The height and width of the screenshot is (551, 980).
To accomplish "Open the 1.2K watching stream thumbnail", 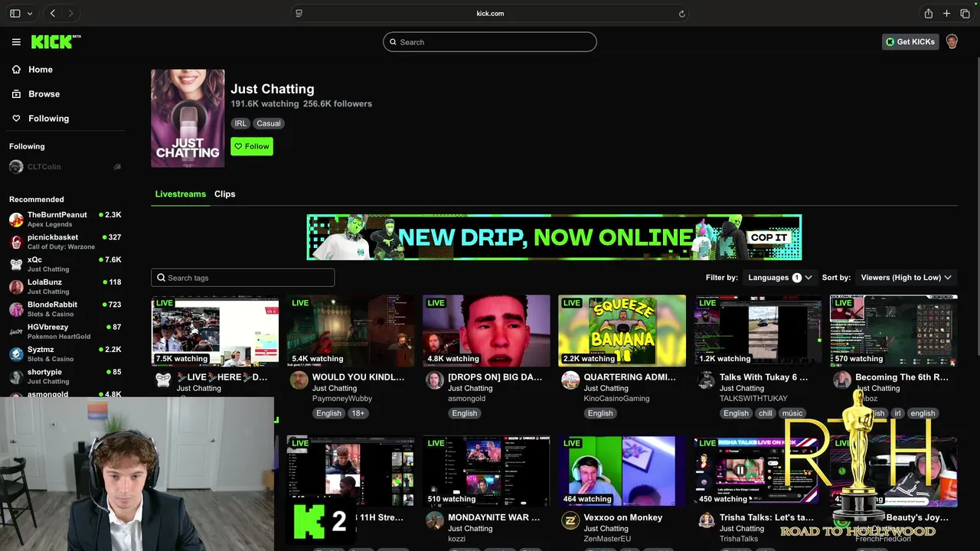I will (758, 331).
